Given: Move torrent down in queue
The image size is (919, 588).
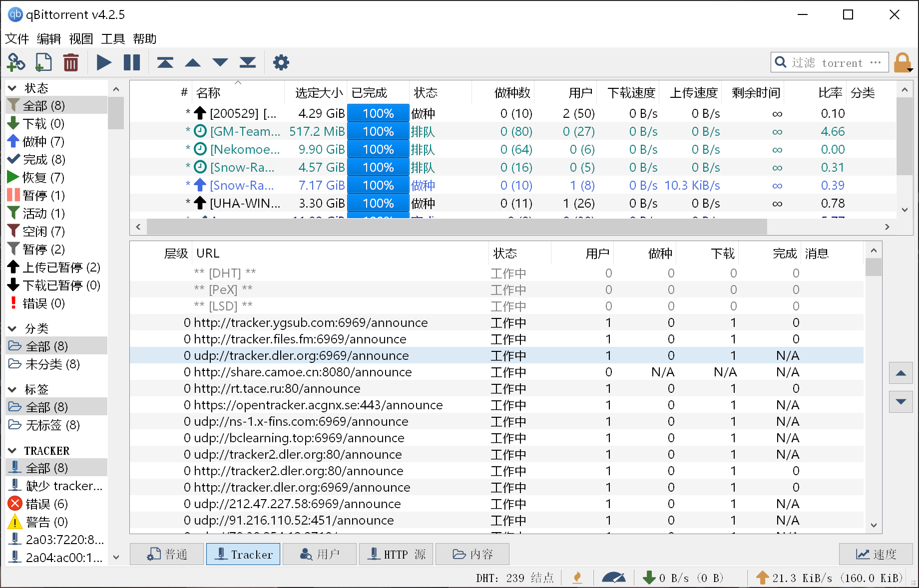Looking at the screenshot, I should click(220, 62).
